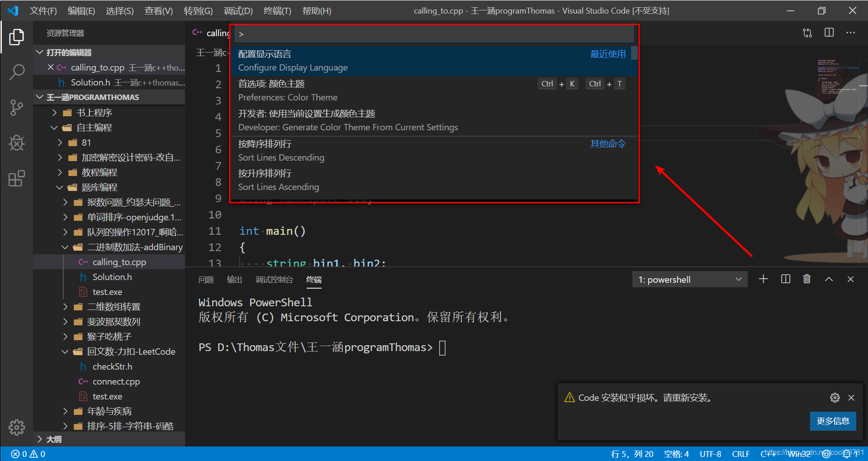Close the terminal panel
The height and width of the screenshot is (461, 868).
tap(850, 279)
